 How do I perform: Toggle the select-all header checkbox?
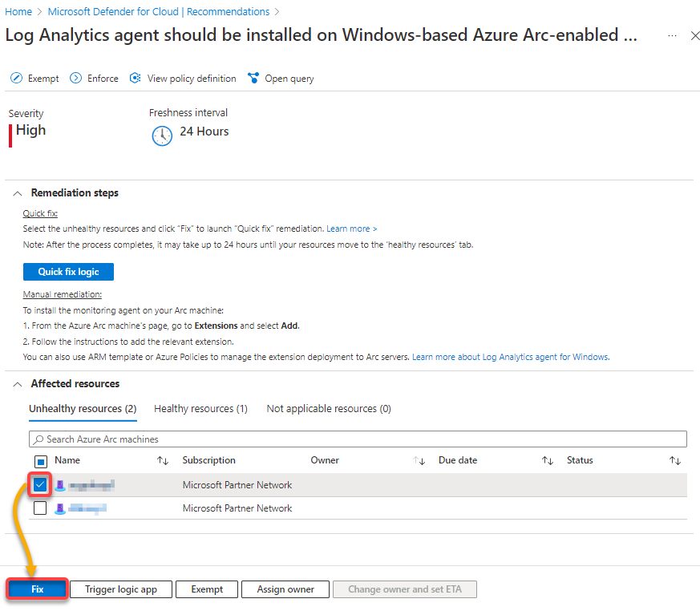coord(41,462)
